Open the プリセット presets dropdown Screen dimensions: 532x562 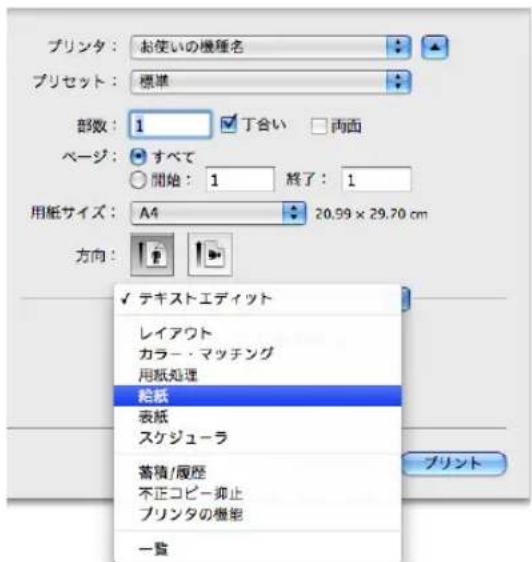coord(271,82)
